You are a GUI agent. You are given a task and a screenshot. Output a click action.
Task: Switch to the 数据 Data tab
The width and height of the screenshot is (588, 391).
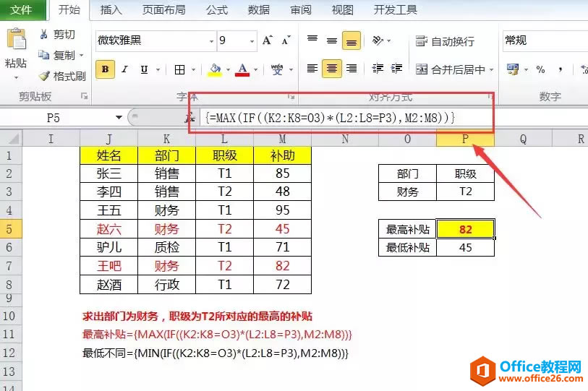point(259,9)
